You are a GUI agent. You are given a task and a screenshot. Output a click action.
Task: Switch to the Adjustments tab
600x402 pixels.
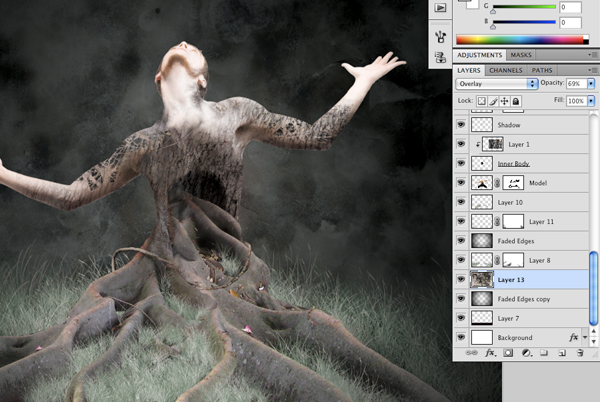[479, 55]
